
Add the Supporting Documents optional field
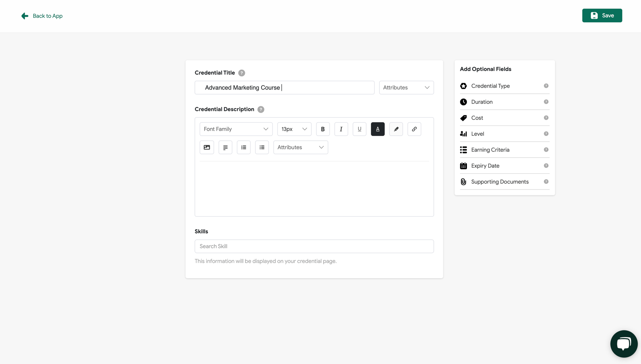click(500, 182)
